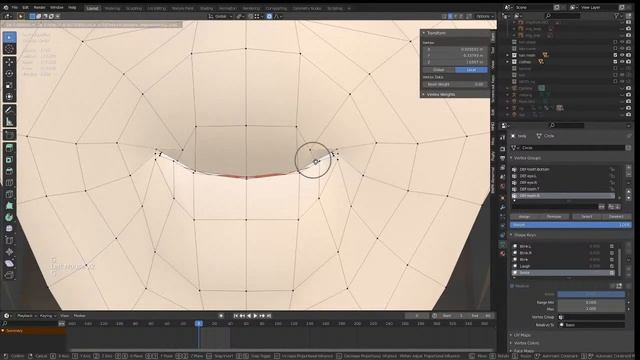Toggle clothes collection exclude checkbox
This screenshot has width=640, height=360.
615,62
